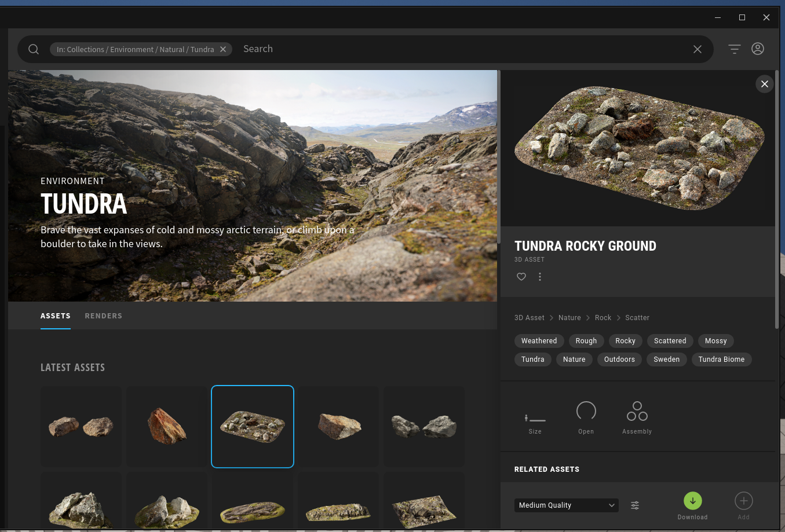Viewport: 785px width, 532px height.
Task: Select the Scattered tag
Action: tap(670, 341)
